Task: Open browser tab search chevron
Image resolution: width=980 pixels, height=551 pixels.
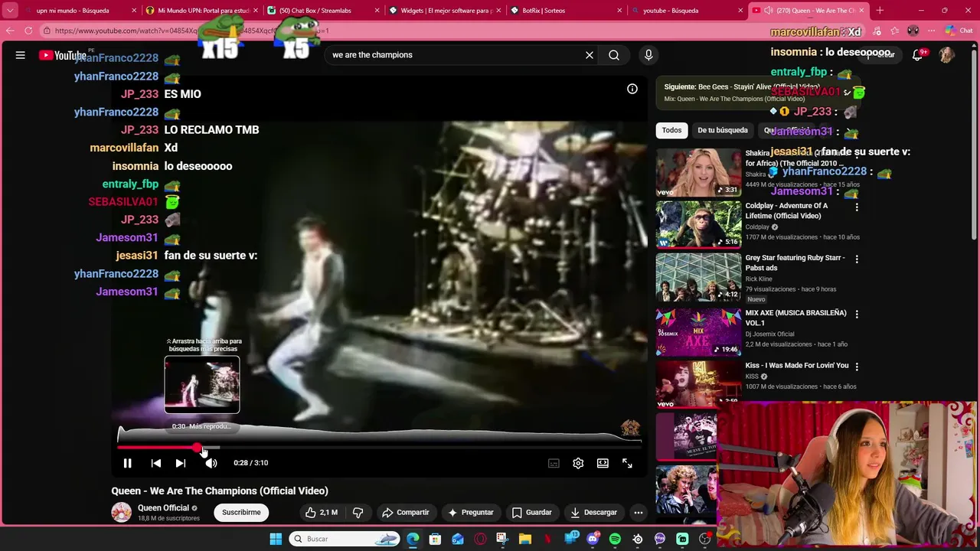Action: point(10,11)
